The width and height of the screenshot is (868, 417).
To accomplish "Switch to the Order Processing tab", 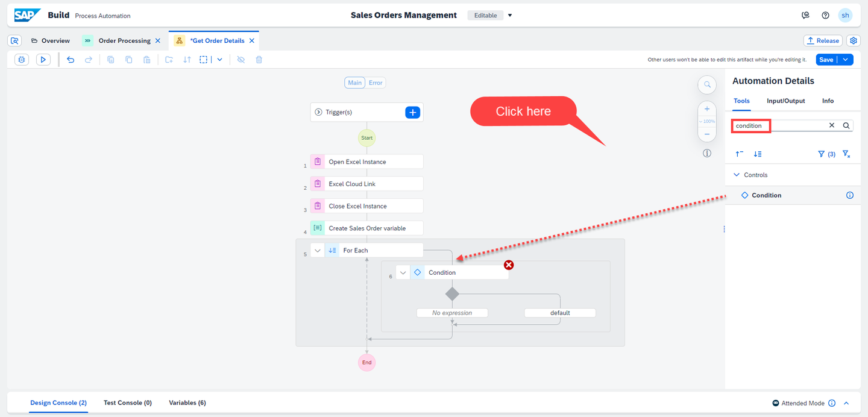I will 124,41.
